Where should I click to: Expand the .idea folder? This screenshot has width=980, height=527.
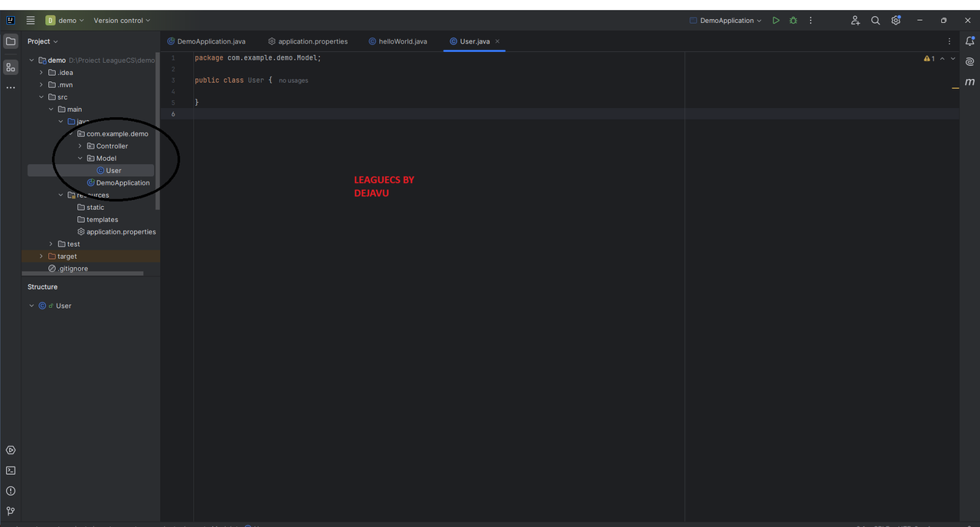tap(41, 73)
